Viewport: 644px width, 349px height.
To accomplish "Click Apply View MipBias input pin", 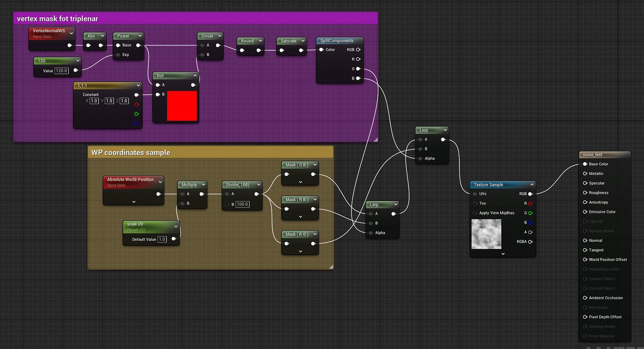I will [475, 213].
